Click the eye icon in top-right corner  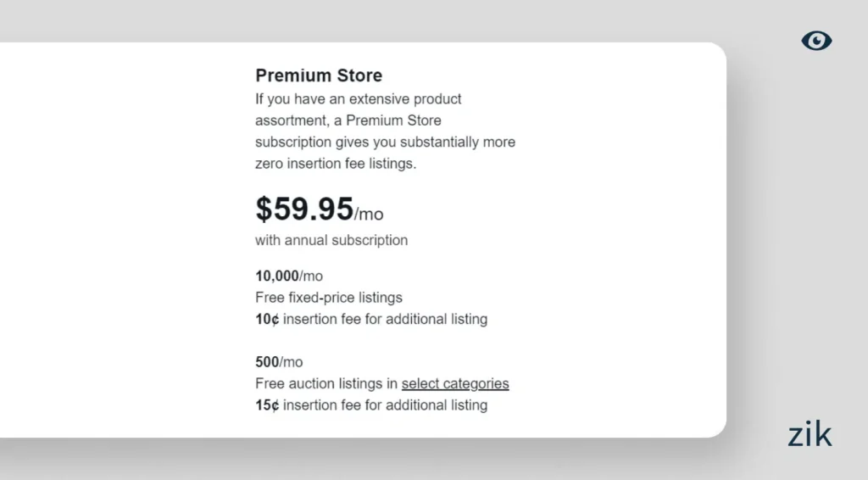[x=816, y=41]
